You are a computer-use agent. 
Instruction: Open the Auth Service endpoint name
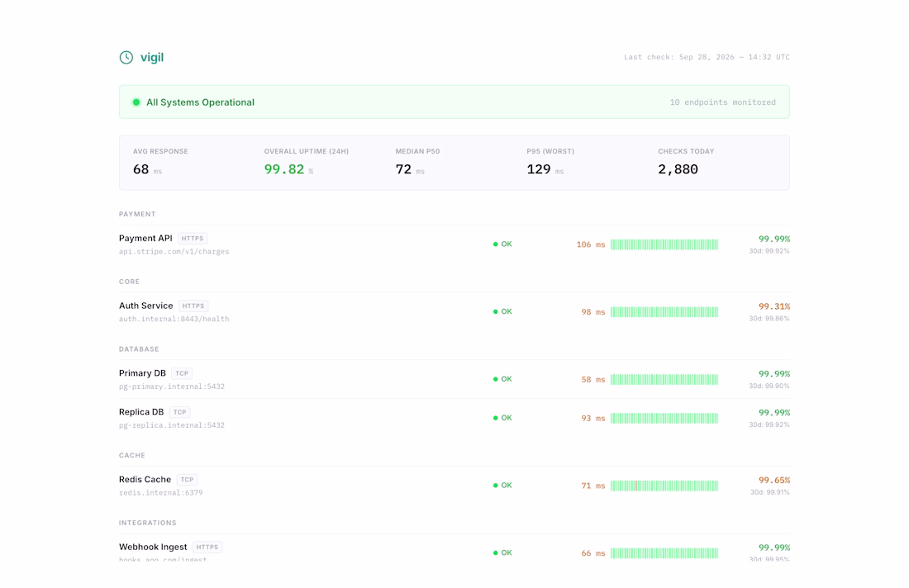146,306
